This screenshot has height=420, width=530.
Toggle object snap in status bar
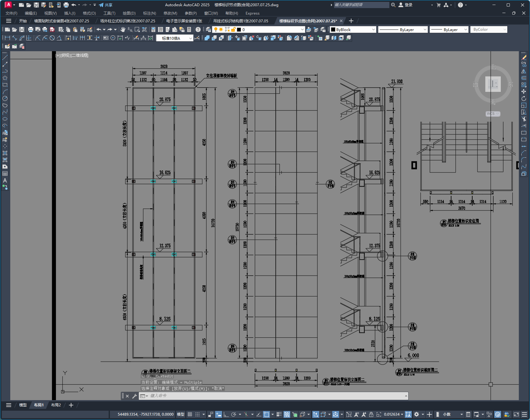coord(266,414)
